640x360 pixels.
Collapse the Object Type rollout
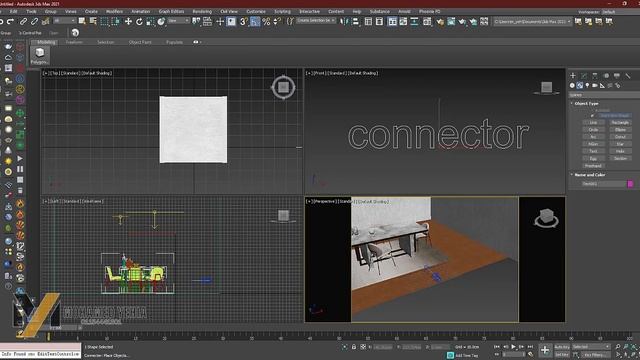pos(586,104)
